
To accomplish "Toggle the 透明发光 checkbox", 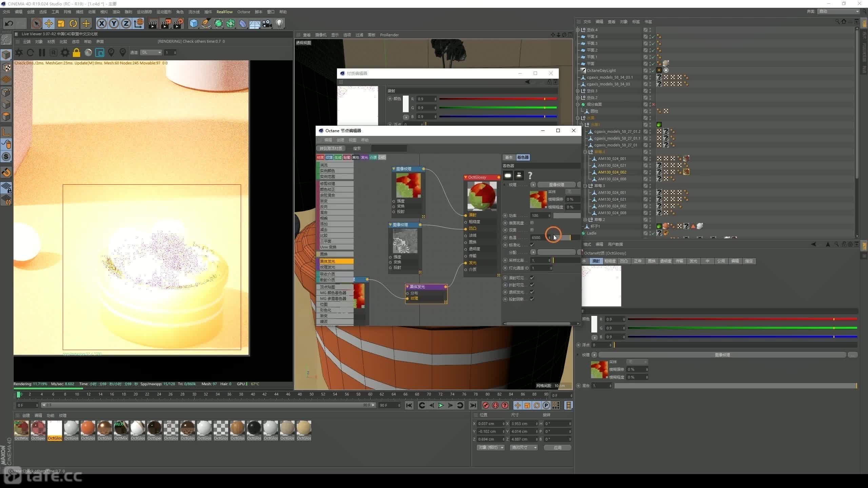I will click(532, 292).
